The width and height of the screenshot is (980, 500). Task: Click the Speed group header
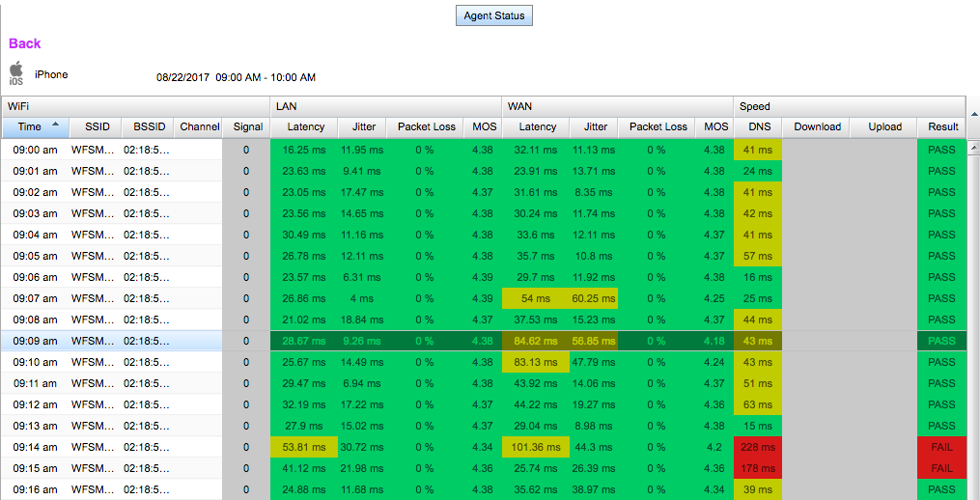(x=850, y=106)
